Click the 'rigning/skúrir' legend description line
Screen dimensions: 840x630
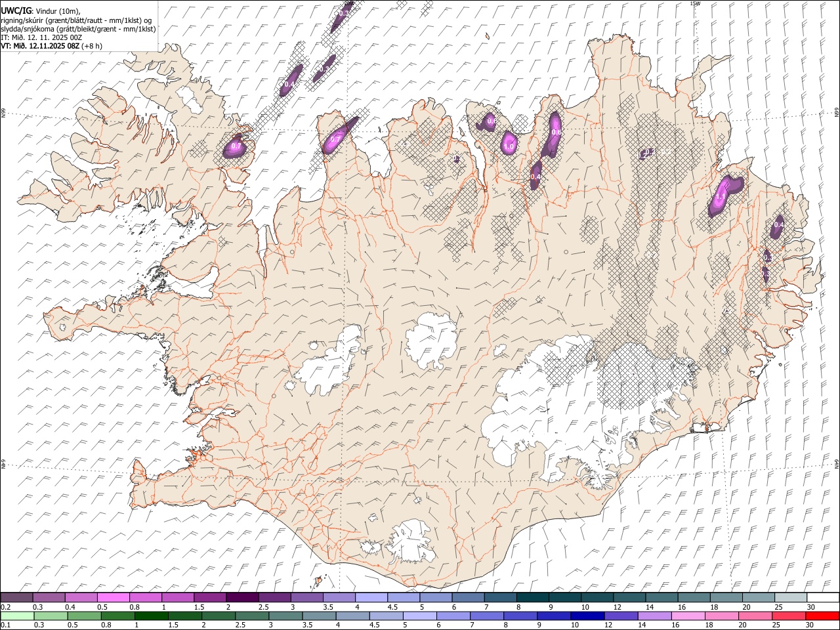pos(77,20)
